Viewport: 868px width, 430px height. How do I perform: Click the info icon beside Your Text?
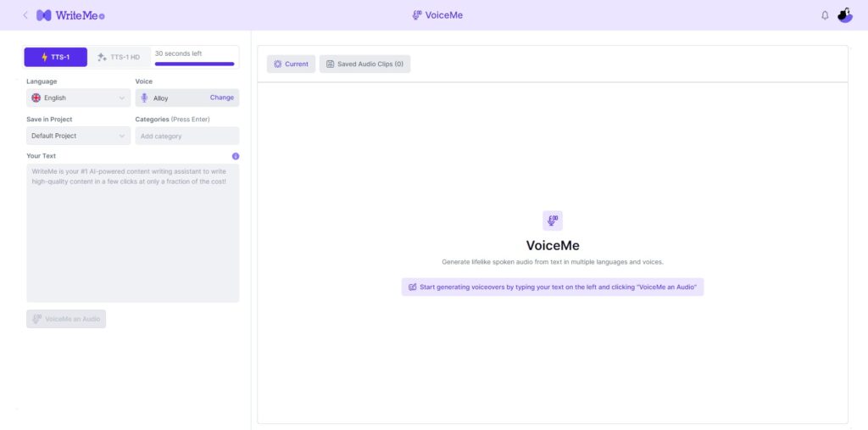(236, 156)
